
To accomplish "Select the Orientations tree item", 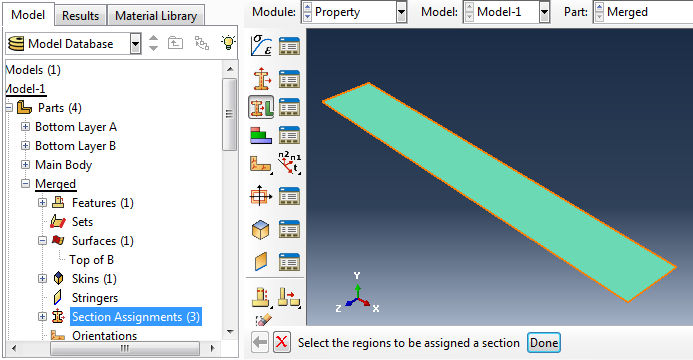I will pyautogui.click(x=104, y=336).
